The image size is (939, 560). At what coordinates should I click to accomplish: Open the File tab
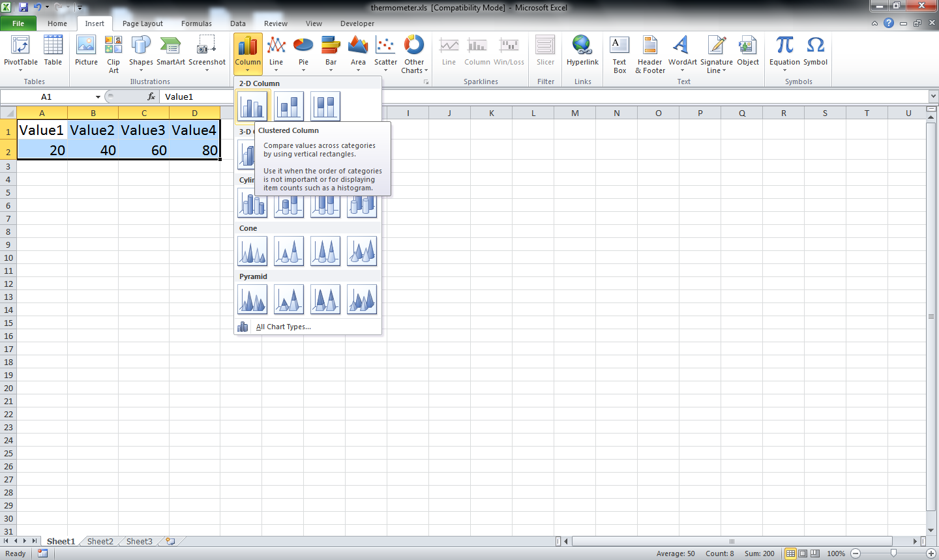click(x=18, y=23)
